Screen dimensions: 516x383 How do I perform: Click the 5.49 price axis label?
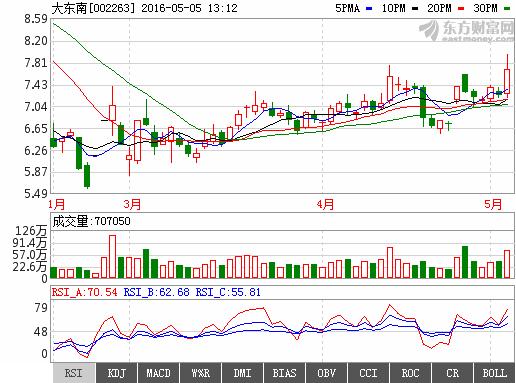click(x=36, y=194)
